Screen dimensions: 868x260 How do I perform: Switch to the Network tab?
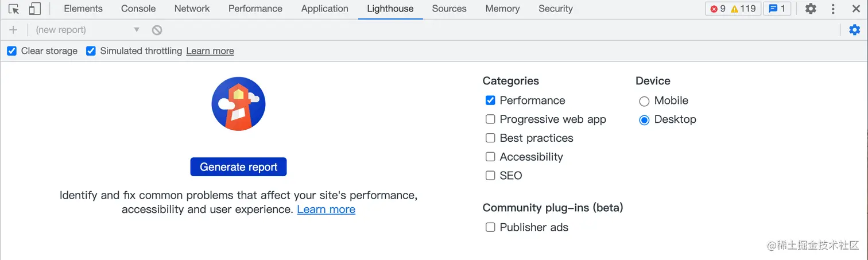[192, 9]
